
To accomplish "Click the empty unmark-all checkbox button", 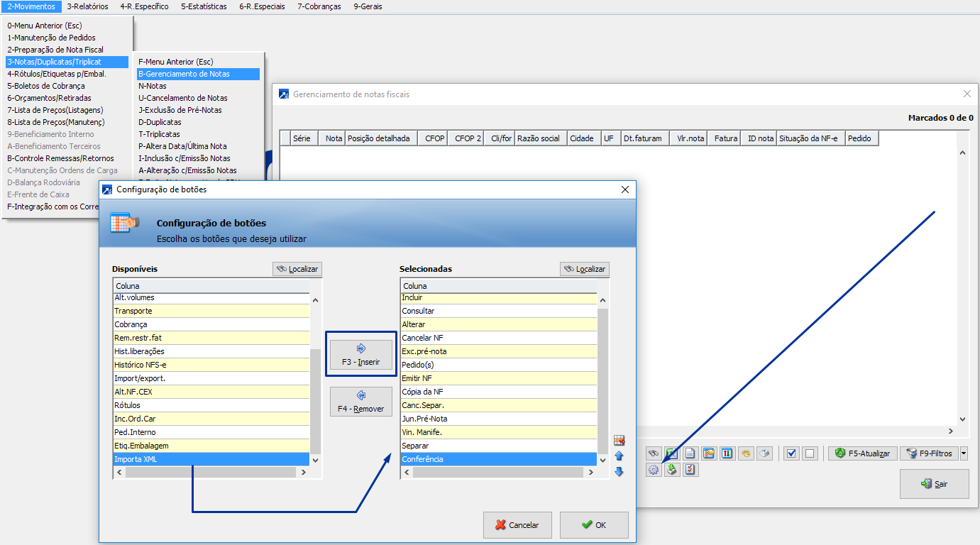I will pyautogui.click(x=810, y=453).
